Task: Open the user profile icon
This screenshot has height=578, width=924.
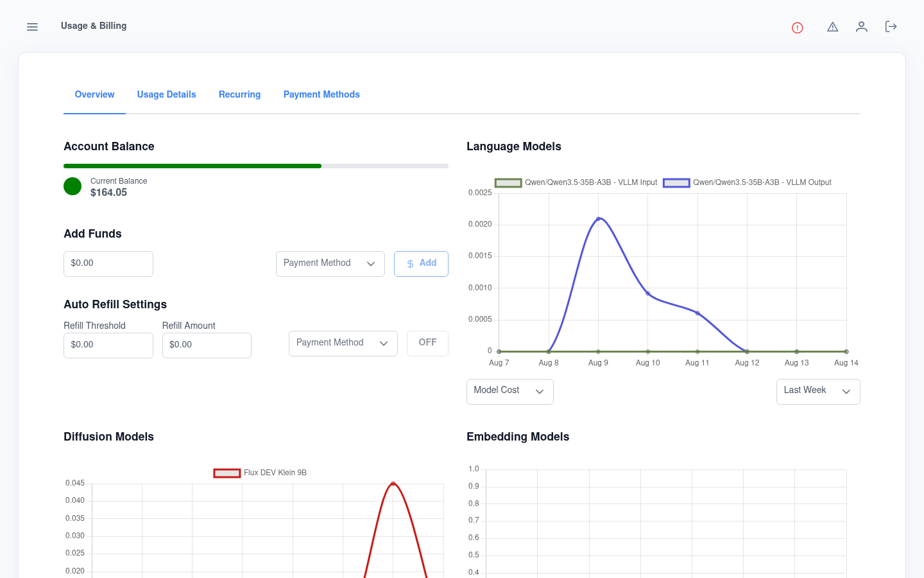Action: click(x=862, y=27)
